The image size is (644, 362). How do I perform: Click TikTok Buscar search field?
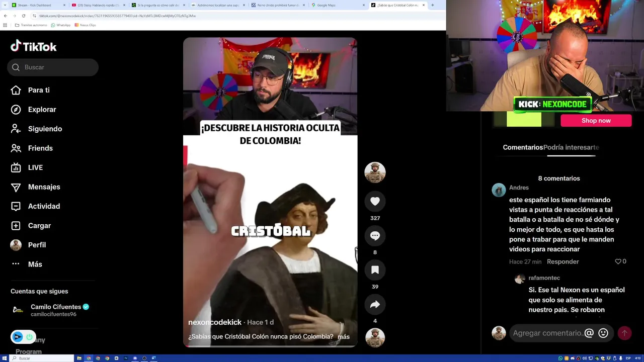coord(53,67)
